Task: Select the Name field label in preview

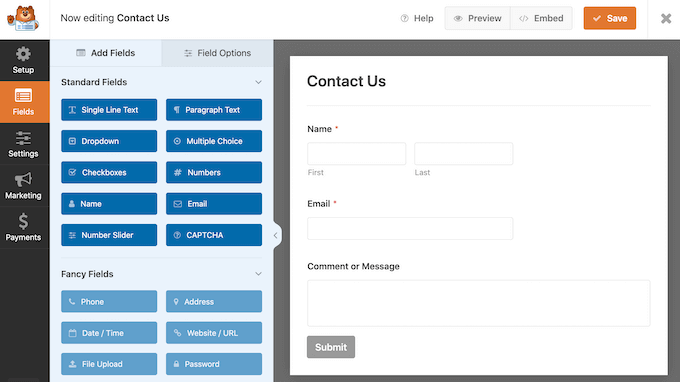Action: [x=320, y=129]
